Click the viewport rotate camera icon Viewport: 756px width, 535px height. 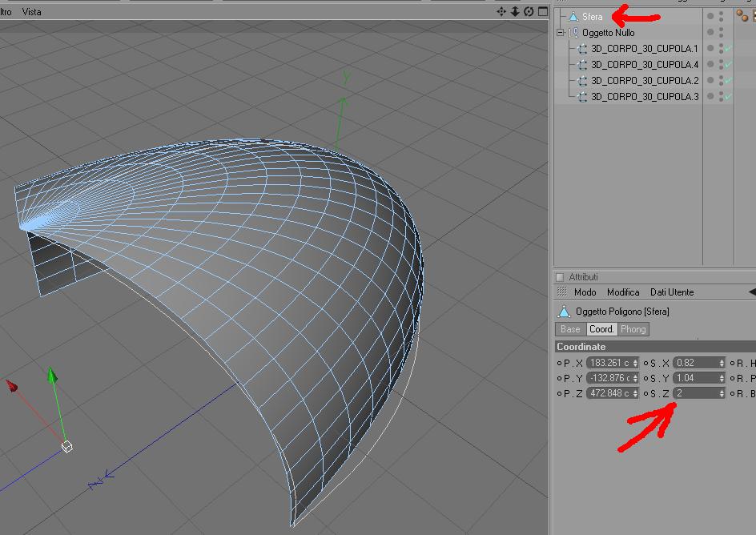click(x=529, y=11)
